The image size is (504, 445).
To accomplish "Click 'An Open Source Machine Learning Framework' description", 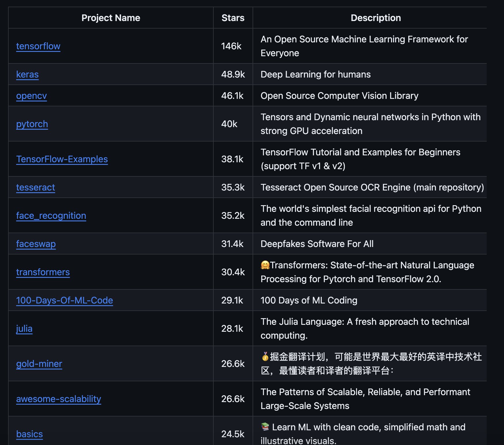I will click(x=364, y=46).
